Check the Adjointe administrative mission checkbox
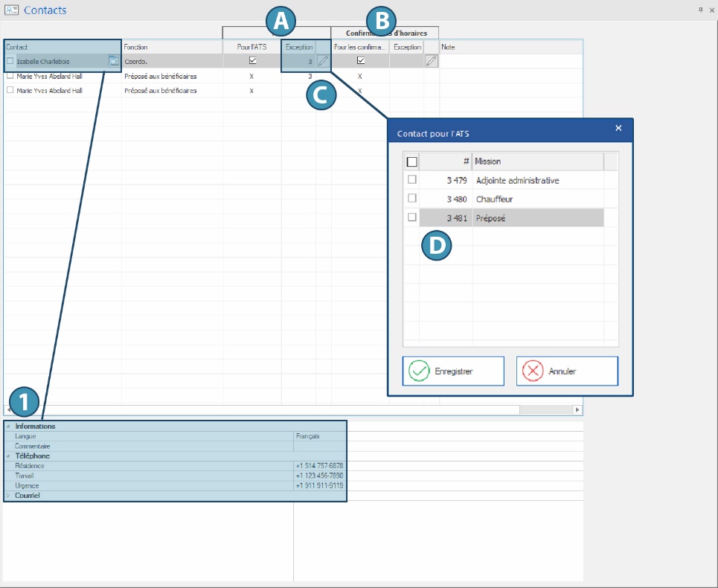718x588 pixels. tap(411, 180)
